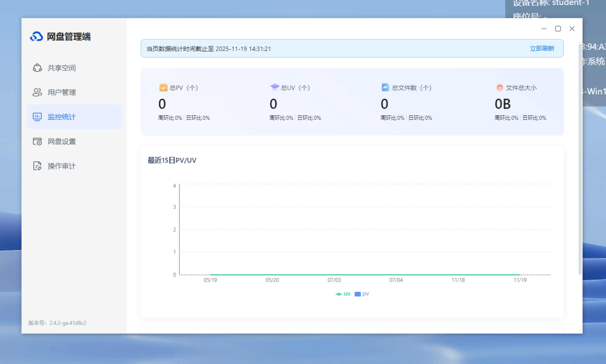Maximize the 网盘管理端 window
This screenshot has height=364, width=606.
(x=558, y=29)
